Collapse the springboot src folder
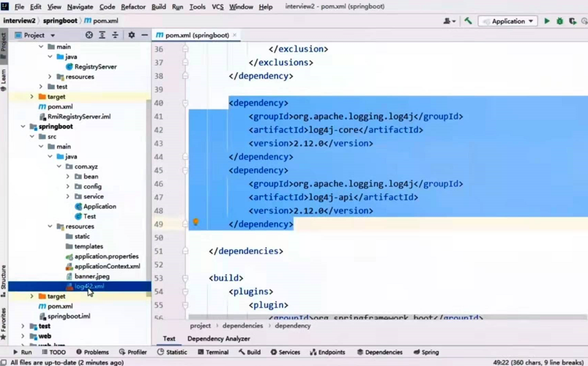This screenshot has width=588, height=366. [32, 136]
